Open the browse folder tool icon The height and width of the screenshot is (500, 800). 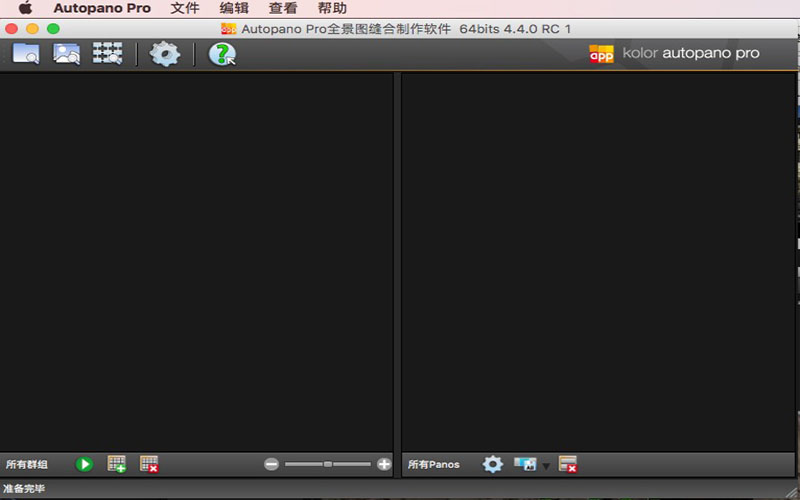(26, 53)
